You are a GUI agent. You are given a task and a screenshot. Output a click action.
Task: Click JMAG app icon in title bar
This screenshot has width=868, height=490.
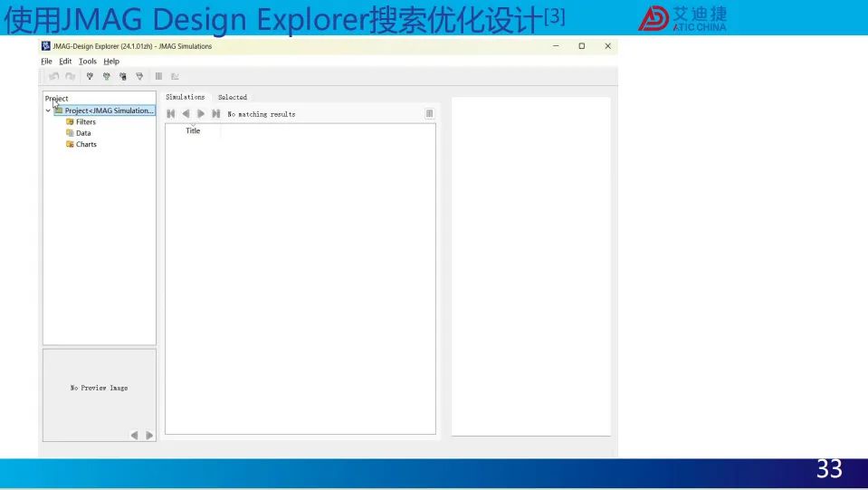point(46,46)
